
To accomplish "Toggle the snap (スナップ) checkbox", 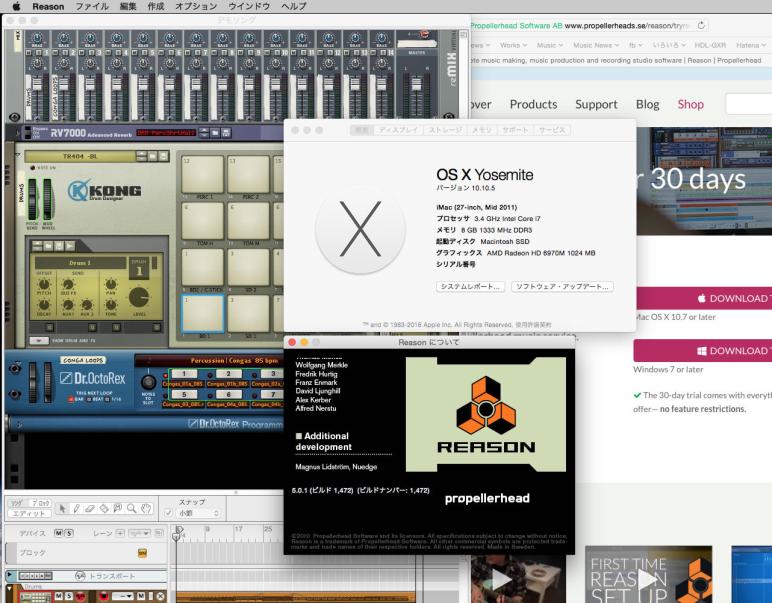I will (x=168, y=513).
